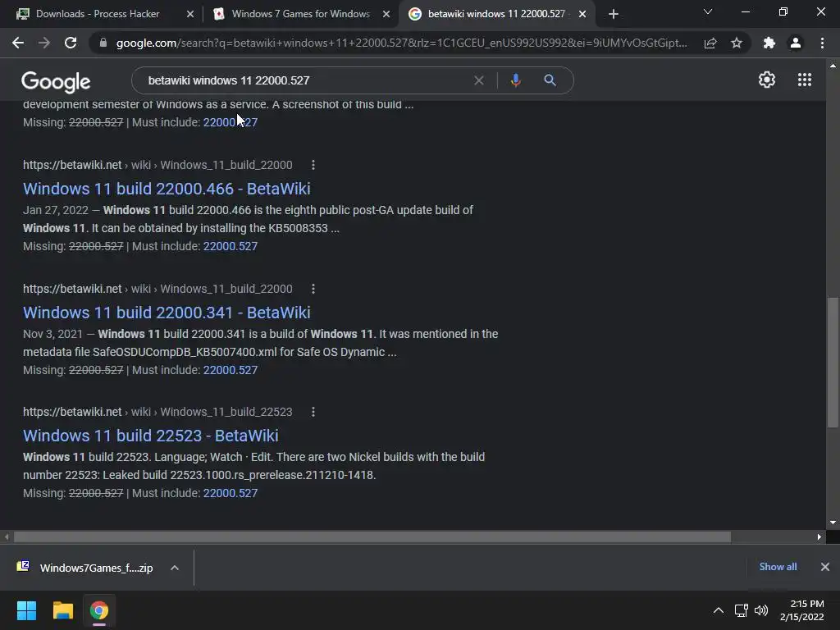Open options for the build 22523 result
This screenshot has width=840, height=630.
pyautogui.click(x=313, y=412)
